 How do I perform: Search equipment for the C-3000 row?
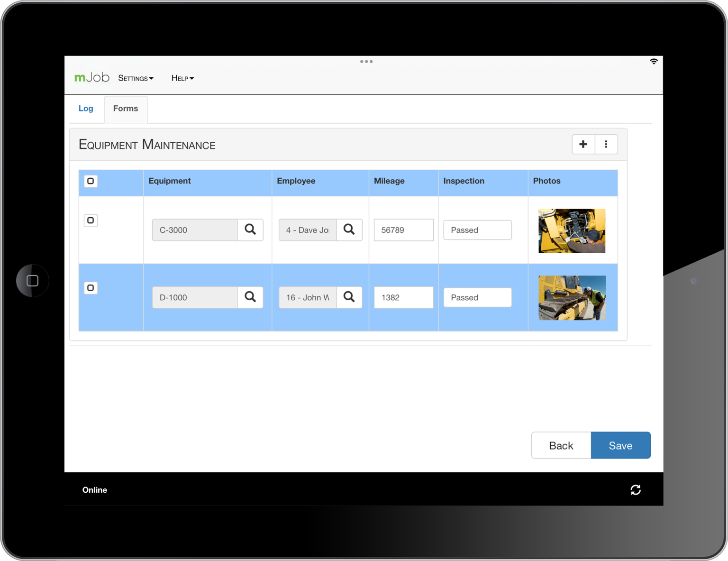[250, 230]
